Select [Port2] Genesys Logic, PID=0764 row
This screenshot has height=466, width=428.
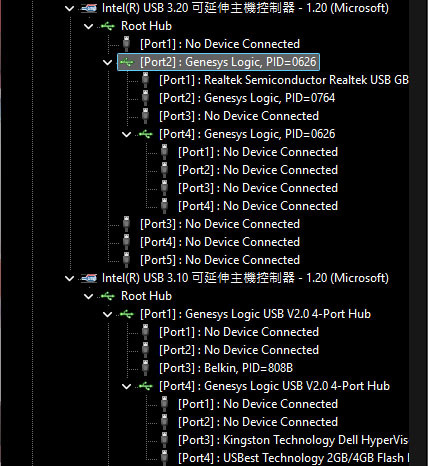click(x=247, y=98)
